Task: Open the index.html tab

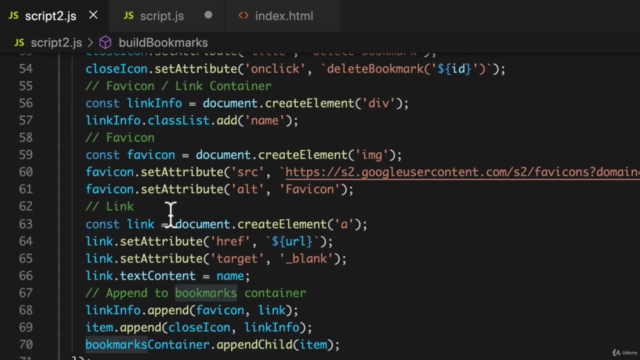Action: click(x=284, y=16)
